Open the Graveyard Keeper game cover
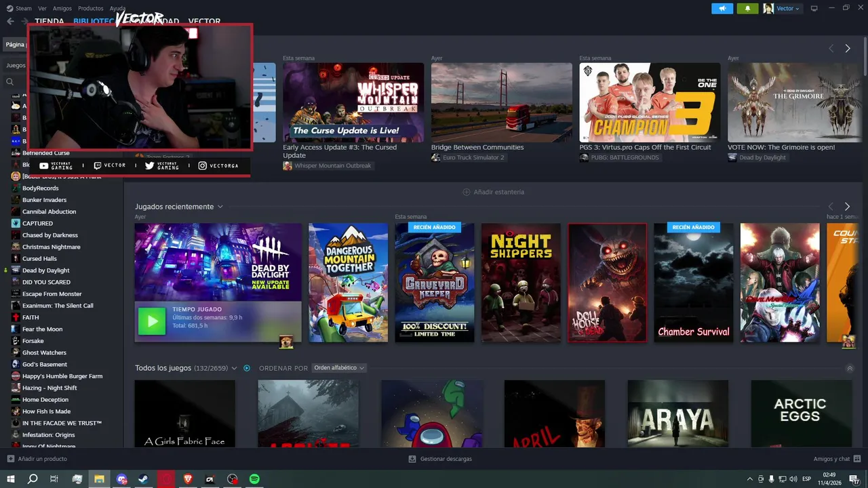This screenshot has height=488, width=868. (x=435, y=283)
